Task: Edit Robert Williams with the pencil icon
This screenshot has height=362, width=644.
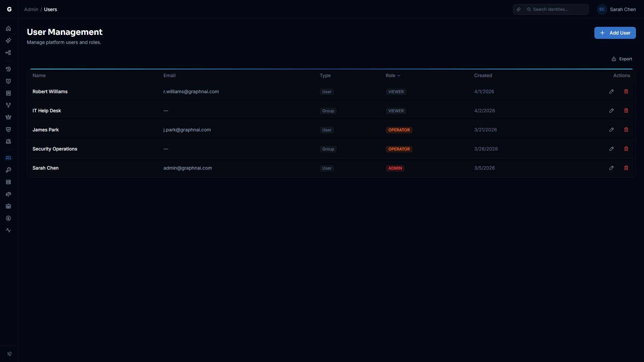Action: [x=611, y=92]
